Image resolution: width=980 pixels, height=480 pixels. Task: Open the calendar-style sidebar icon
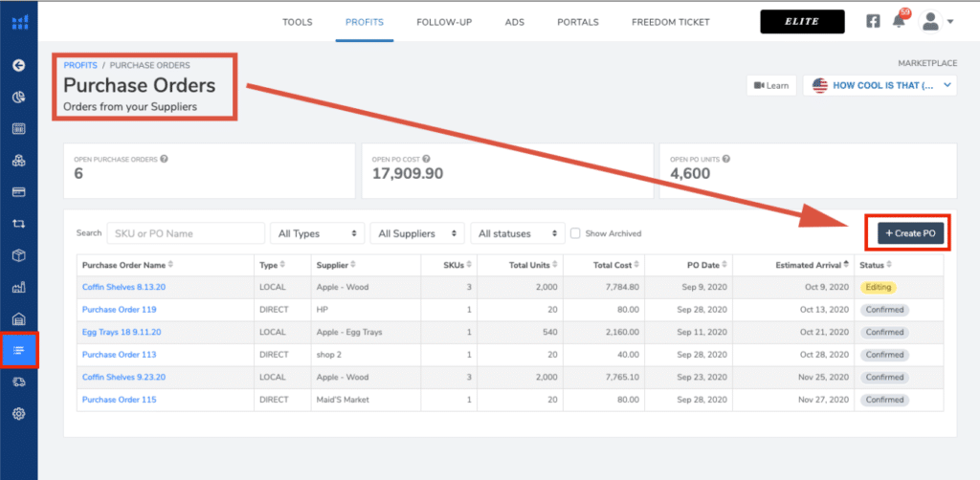pos(19,128)
